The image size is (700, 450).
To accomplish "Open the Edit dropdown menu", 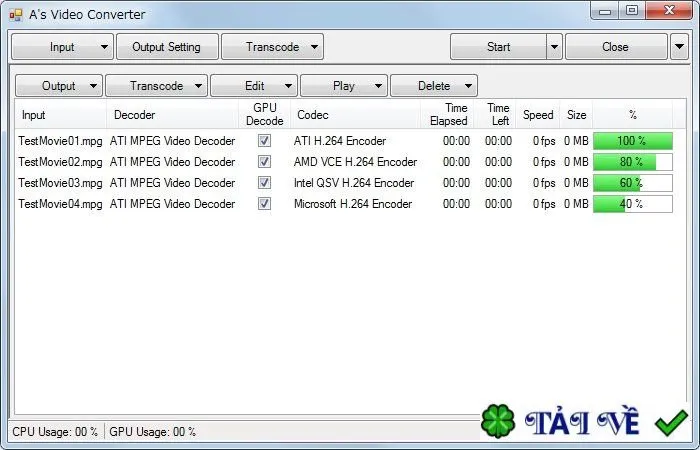I will [254, 85].
